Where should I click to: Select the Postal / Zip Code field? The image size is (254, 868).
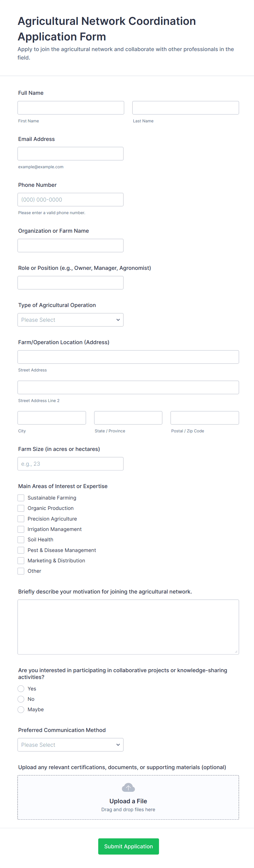pyautogui.click(x=205, y=418)
